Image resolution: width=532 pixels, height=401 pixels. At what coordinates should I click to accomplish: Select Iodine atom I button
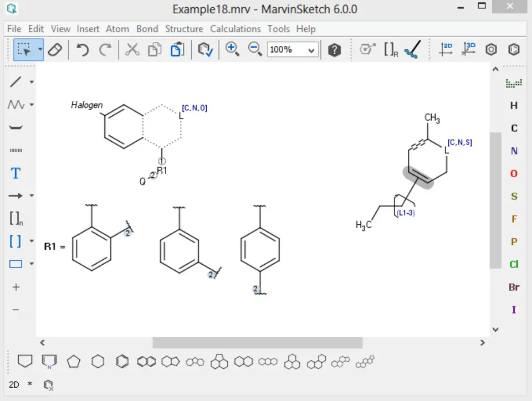(514, 310)
